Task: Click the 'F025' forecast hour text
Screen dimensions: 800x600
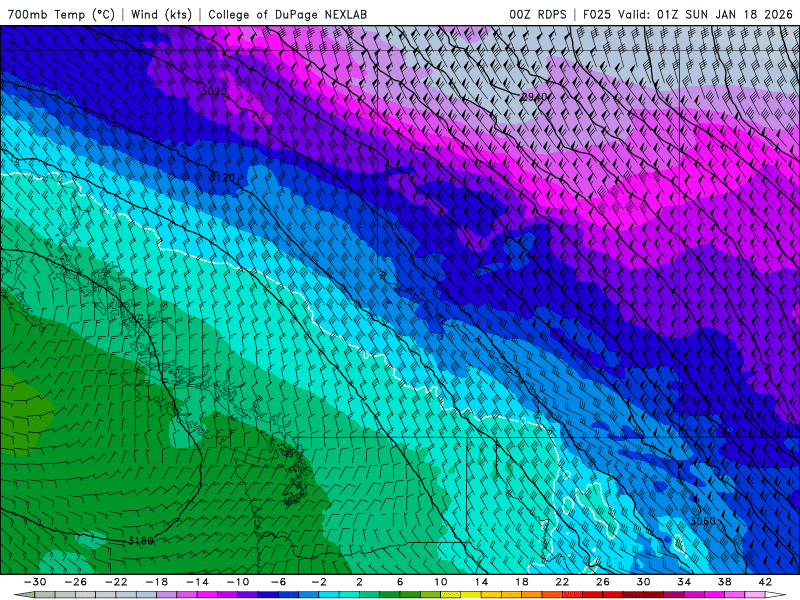Action: 596,14
